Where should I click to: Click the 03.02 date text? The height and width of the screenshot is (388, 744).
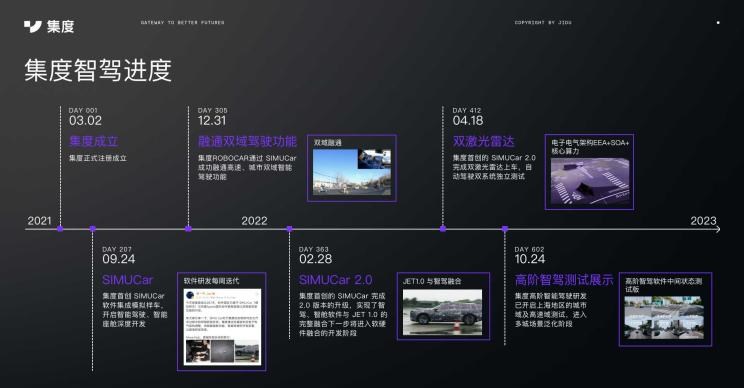click(x=85, y=120)
